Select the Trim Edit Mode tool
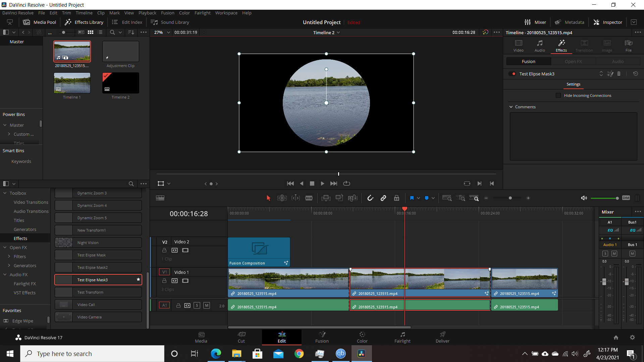This screenshot has width=644, height=362. click(282, 198)
